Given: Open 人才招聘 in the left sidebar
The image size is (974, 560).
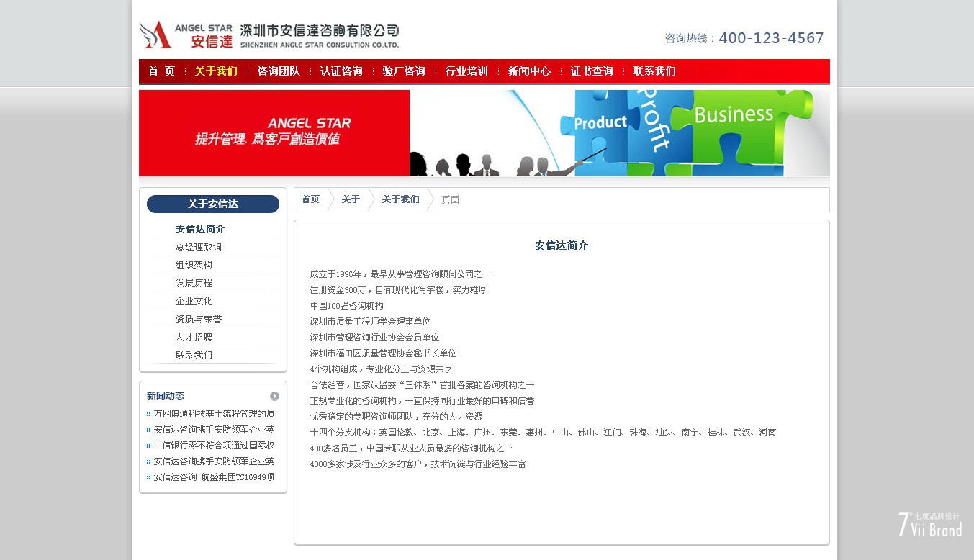Looking at the screenshot, I should tap(194, 337).
